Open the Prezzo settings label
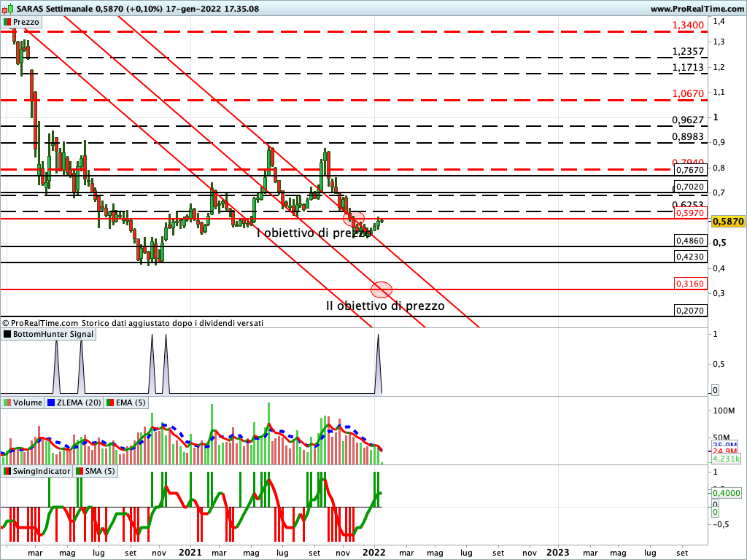This screenshot has height=560, width=747. 26,22
